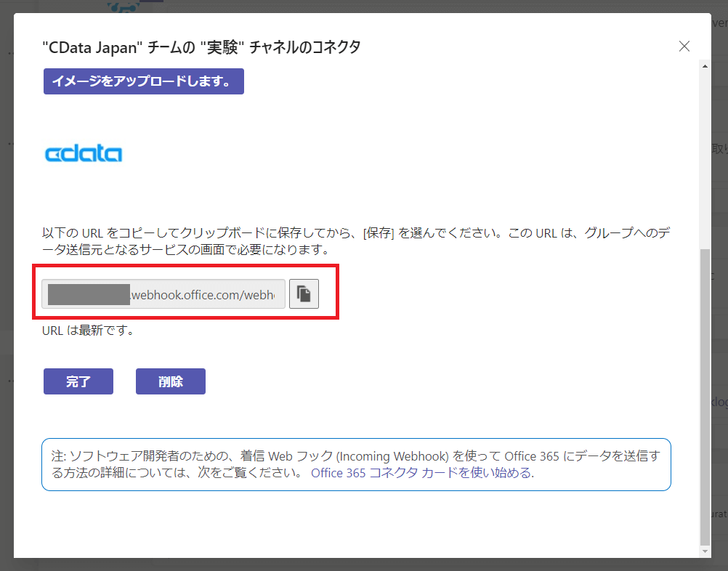
Task: Copy the webhook URL with clipboard icon
Action: [304, 294]
